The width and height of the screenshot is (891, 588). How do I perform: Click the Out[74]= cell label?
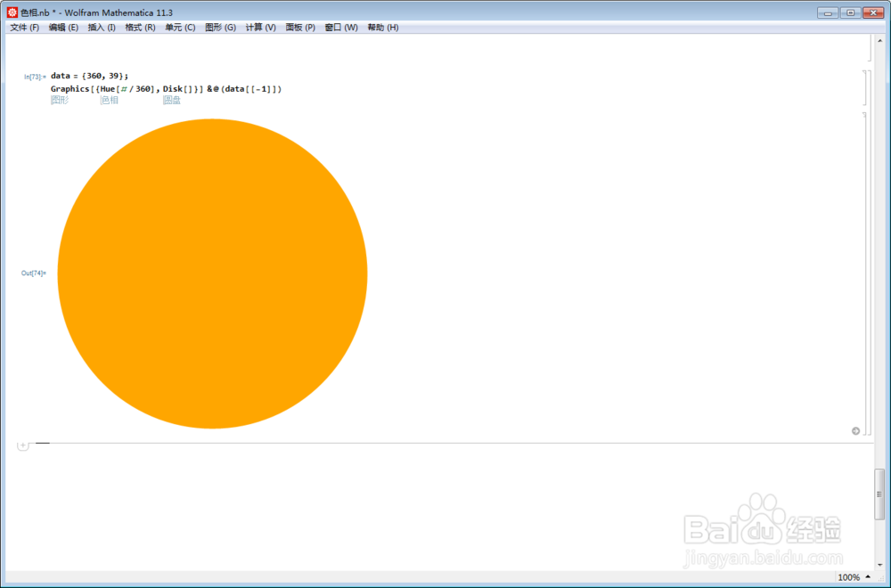pos(34,274)
